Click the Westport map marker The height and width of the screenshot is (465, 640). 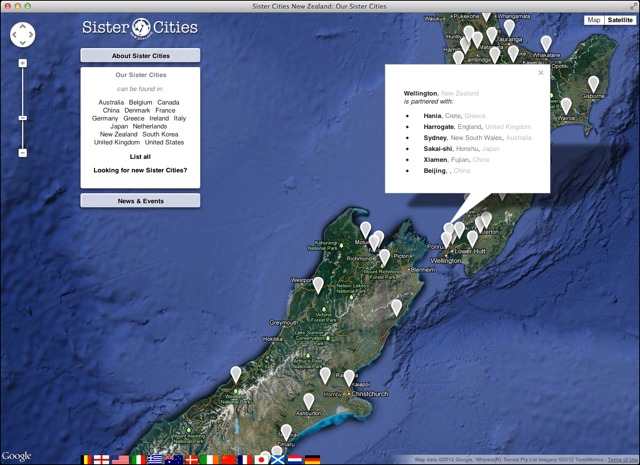318,285
